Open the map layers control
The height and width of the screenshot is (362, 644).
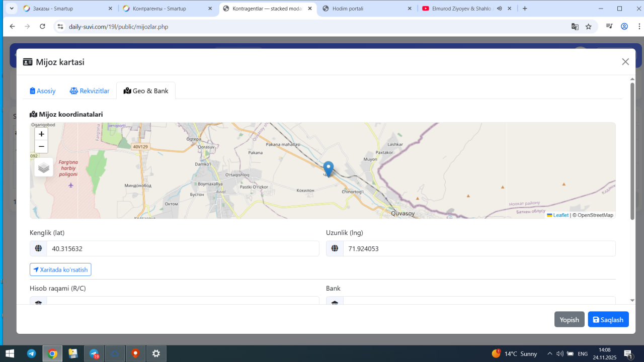click(x=44, y=167)
